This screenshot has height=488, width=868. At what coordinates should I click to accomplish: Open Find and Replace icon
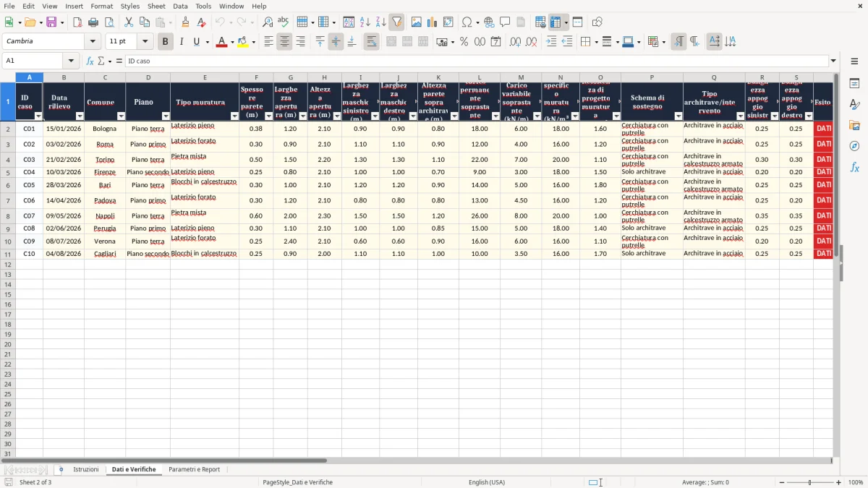pos(268,22)
